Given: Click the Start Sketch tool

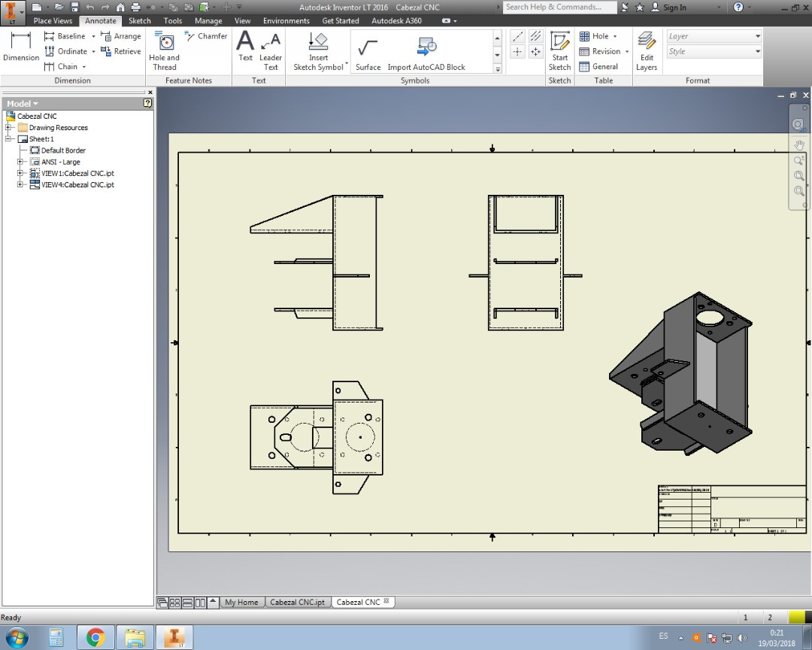Looking at the screenshot, I should (560, 51).
